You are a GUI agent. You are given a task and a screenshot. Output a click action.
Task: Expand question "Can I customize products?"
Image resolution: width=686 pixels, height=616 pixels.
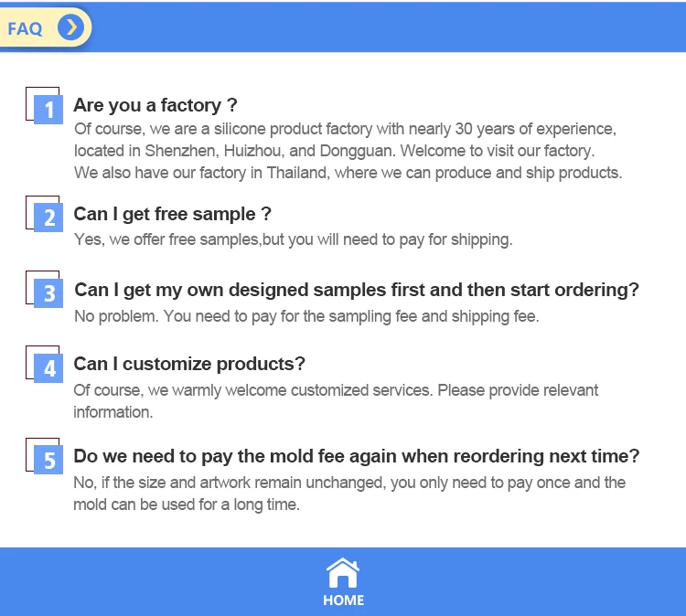click(x=189, y=364)
